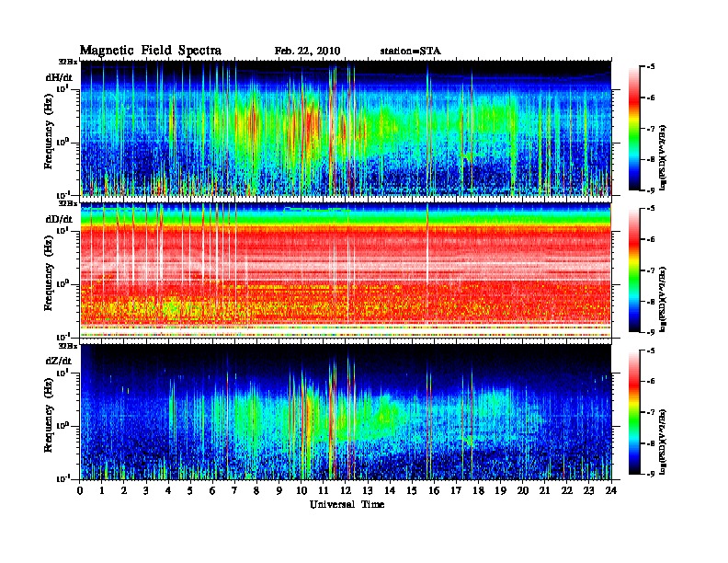Viewport: 728px width, 563px height.
Task: Click the dH/dt spectrogram plot area
Action: pos(346,128)
